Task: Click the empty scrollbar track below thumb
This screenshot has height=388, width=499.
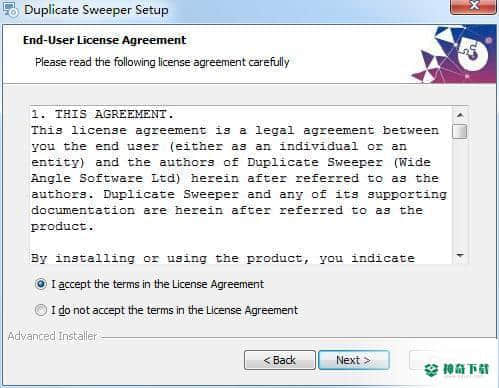Action: pyautogui.click(x=460, y=193)
